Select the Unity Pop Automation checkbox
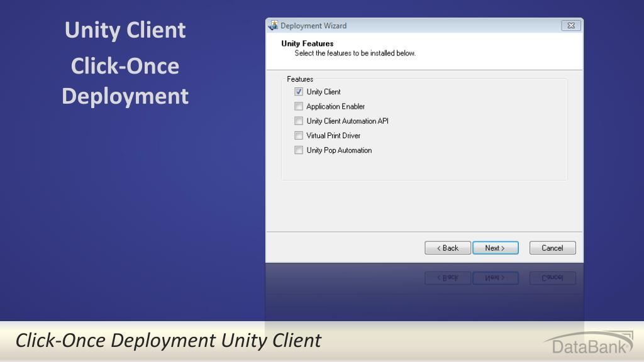The height and width of the screenshot is (362, 644). [x=299, y=150]
